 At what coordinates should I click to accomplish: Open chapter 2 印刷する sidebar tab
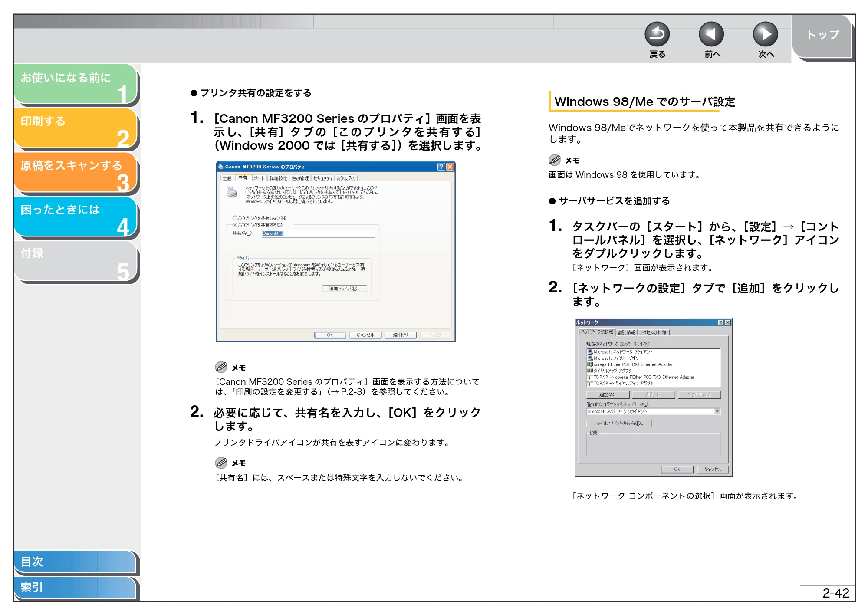tap(75, 128)
